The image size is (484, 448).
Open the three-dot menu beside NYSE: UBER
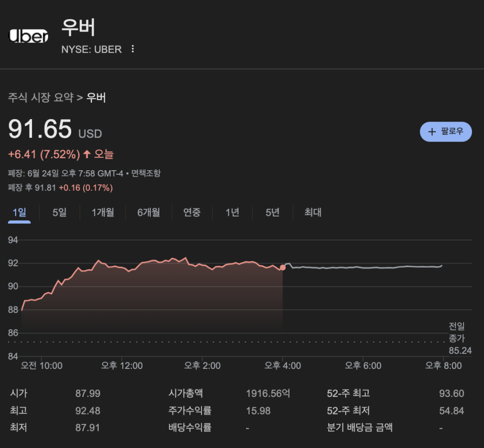click(133, 49)
